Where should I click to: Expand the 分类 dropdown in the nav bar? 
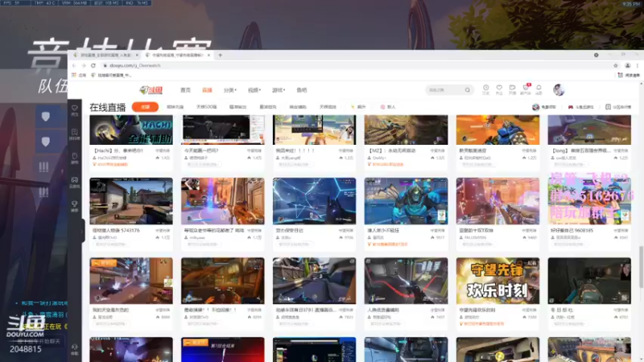tap(230, 90)
